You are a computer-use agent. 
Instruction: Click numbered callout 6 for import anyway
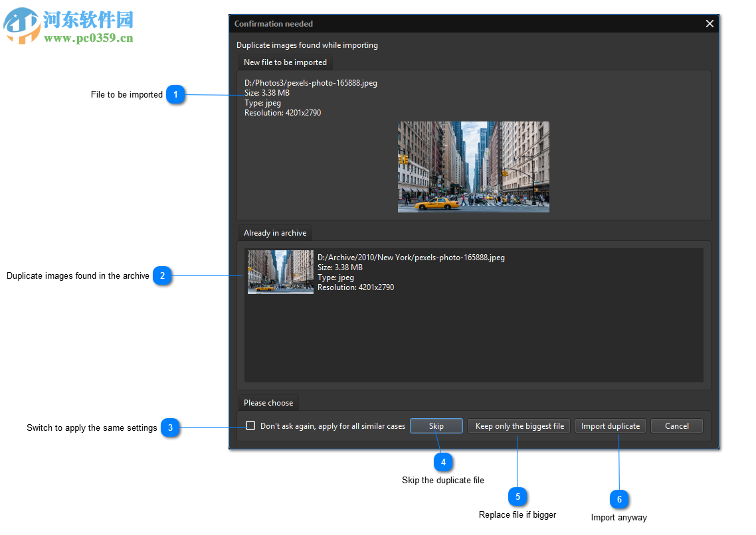pos(618,499)
